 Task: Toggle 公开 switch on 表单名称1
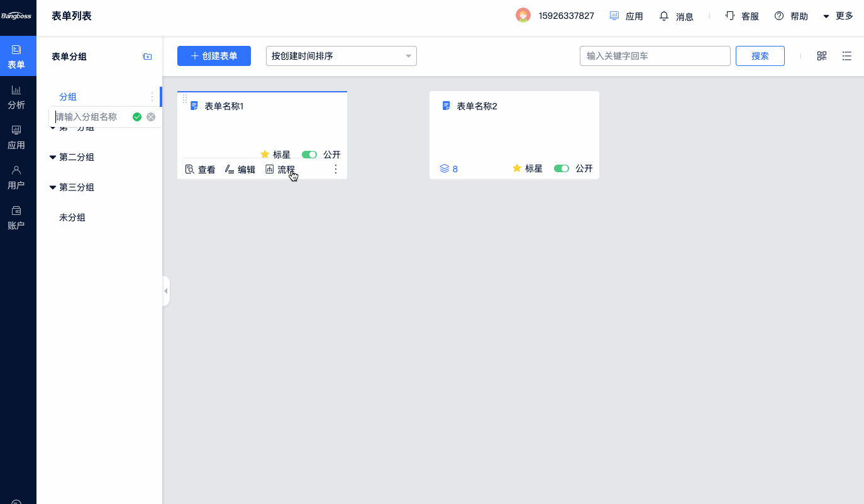[x=309, y=155]
